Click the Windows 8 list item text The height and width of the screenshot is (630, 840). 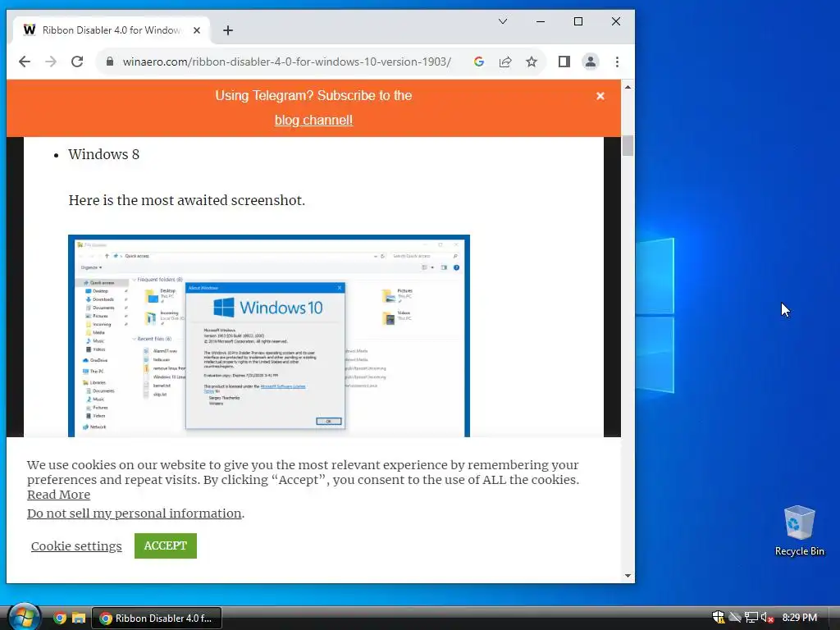click(x=104, y=154)
